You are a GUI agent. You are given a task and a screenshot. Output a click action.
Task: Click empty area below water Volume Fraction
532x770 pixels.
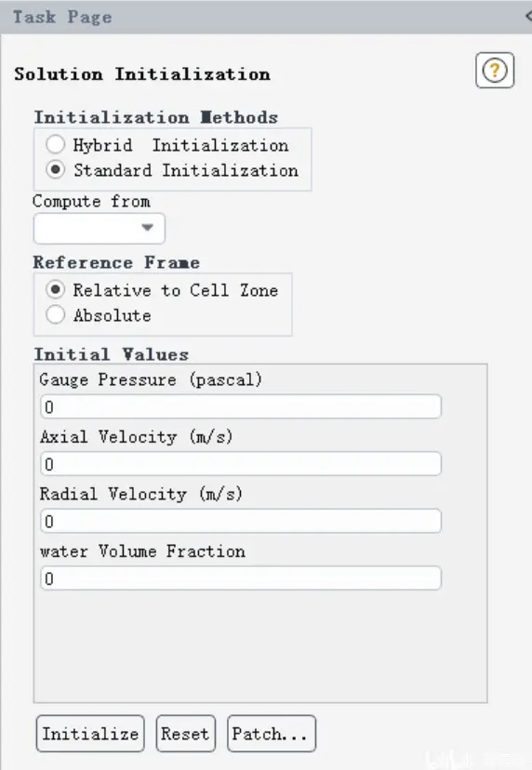click(260, 645)
